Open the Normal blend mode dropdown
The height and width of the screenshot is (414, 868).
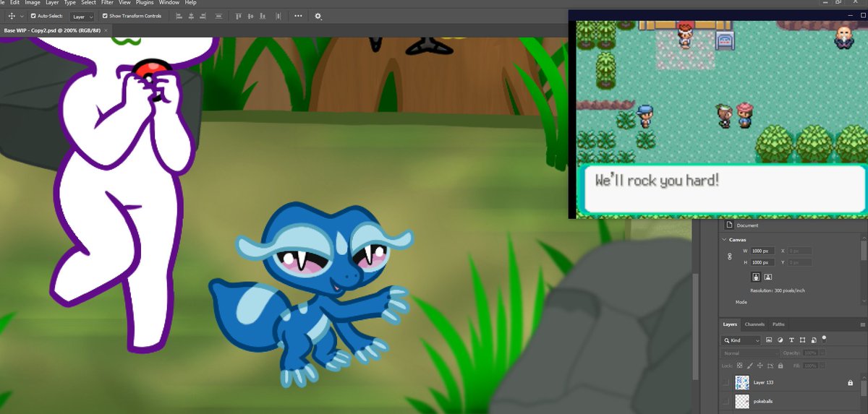pyautogui.click(x=750, y=353)
